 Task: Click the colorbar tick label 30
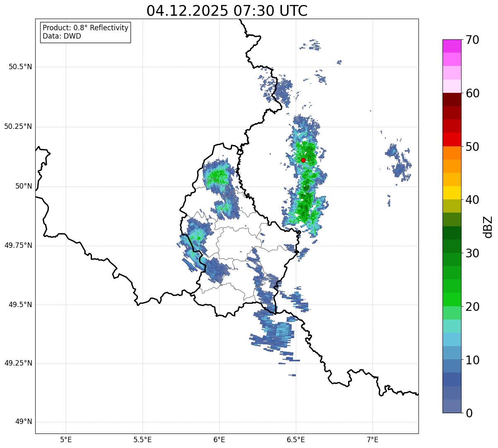[x=472, y=253]
